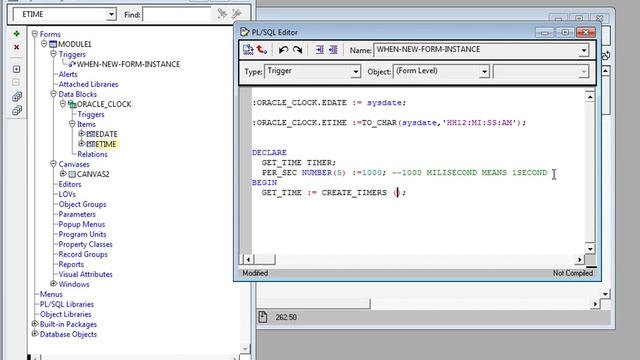Click Compile PL/SQL icon in editor toolbar
Screen dimensions: 640x360
[248, 50]
